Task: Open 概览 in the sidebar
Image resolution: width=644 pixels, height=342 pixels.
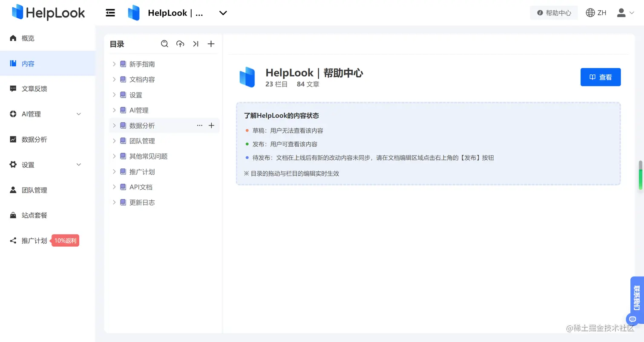Action: pos(48,38)
